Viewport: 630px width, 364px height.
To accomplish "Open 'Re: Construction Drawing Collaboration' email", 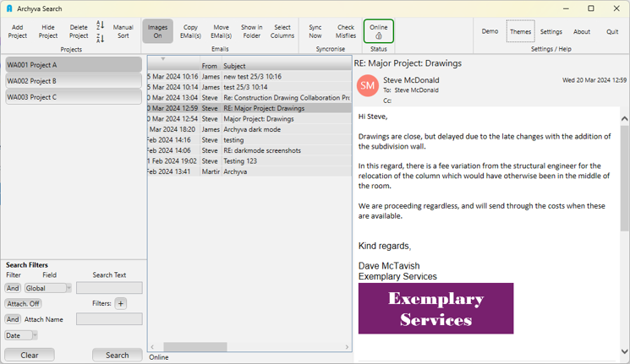I will (249, 97).
